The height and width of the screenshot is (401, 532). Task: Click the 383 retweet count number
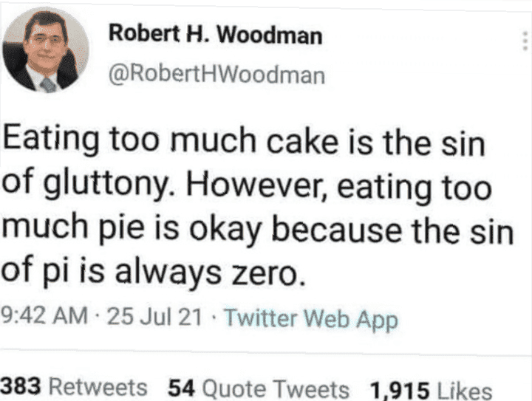[x=21, y=386]
